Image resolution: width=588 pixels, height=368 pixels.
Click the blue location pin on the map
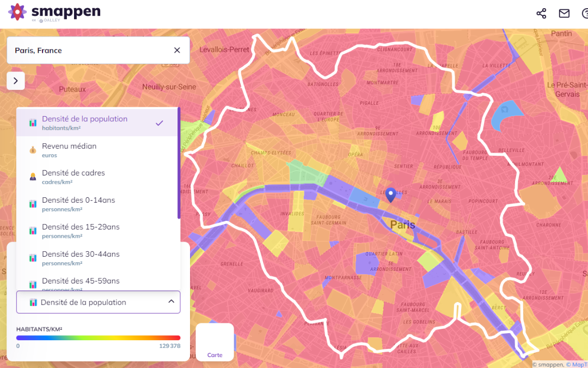(x=390, y=195)
